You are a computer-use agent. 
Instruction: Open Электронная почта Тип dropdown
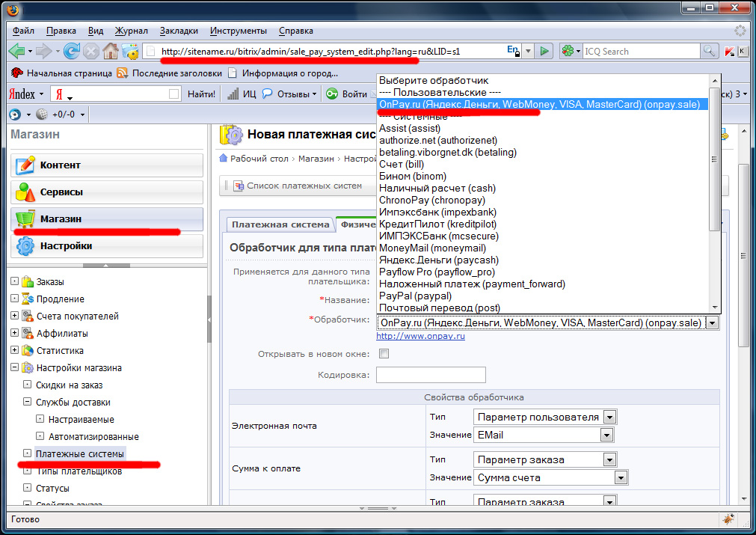(609, 417)
